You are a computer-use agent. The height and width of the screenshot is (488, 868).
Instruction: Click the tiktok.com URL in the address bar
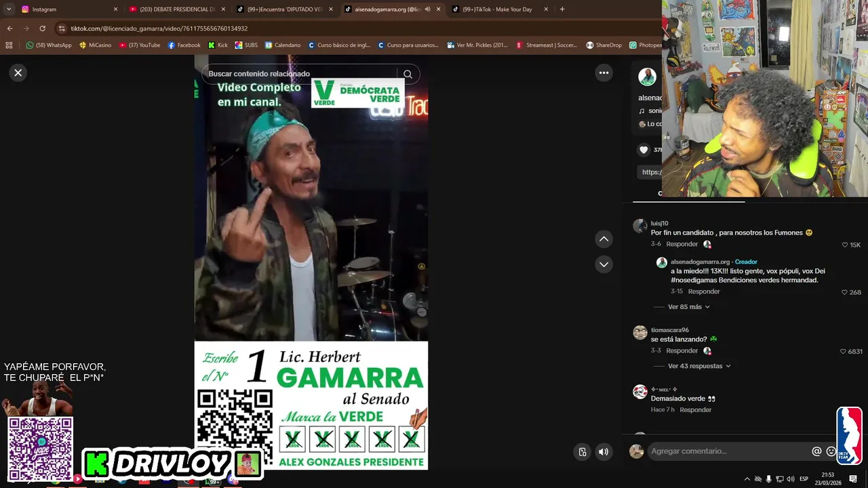[x=159, y=28]
